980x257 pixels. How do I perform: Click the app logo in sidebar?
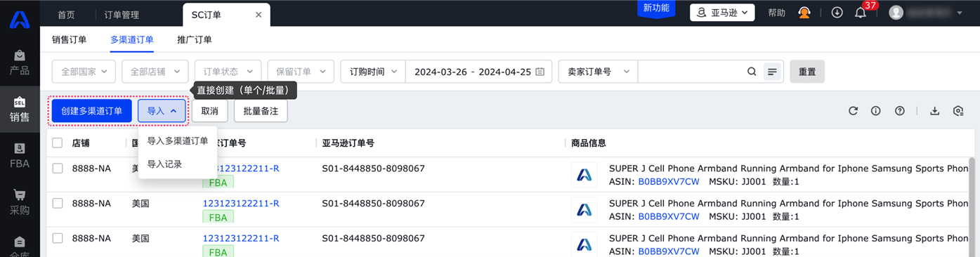pos(20,19)
